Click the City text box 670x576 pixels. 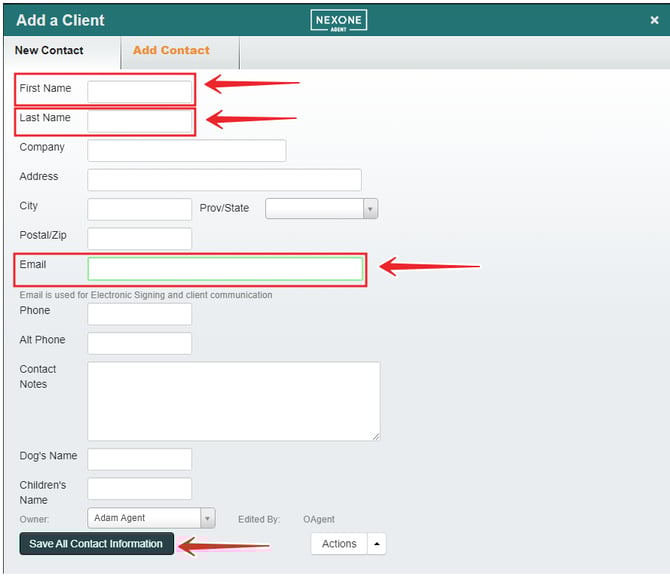pyautogui.click(x=139, y=209)
